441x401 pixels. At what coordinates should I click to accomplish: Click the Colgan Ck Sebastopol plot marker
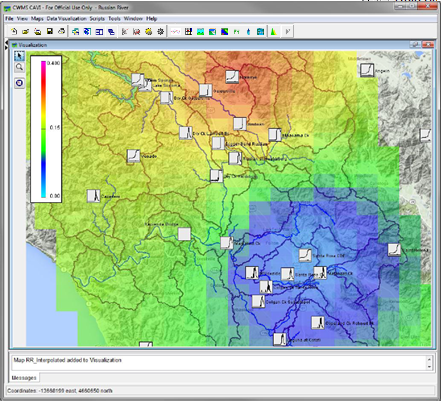pos(258,301)
